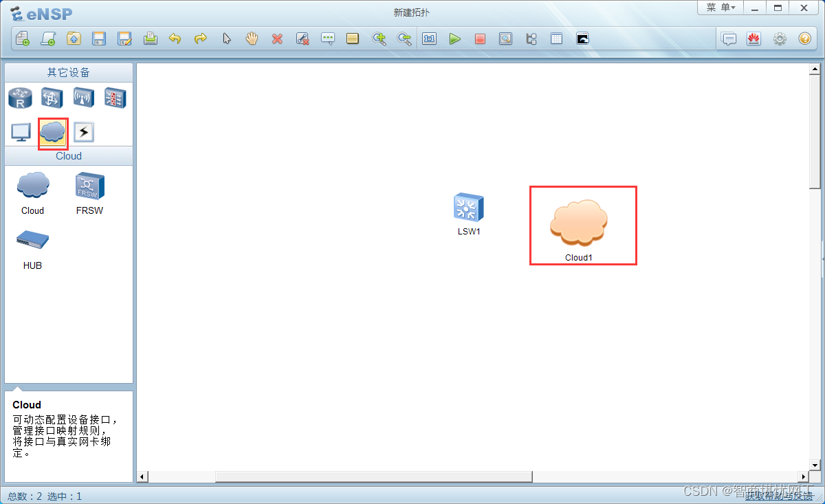Click the New Sample Topology icon

[x=48, y=39]
